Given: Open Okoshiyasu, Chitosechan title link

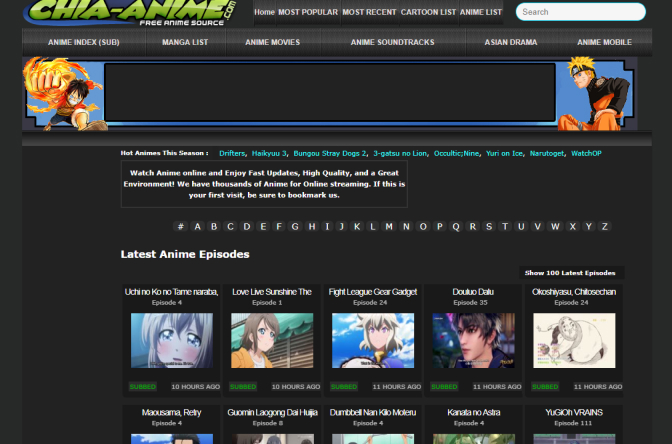Looking at the screenshot, I should coord(574,292).
